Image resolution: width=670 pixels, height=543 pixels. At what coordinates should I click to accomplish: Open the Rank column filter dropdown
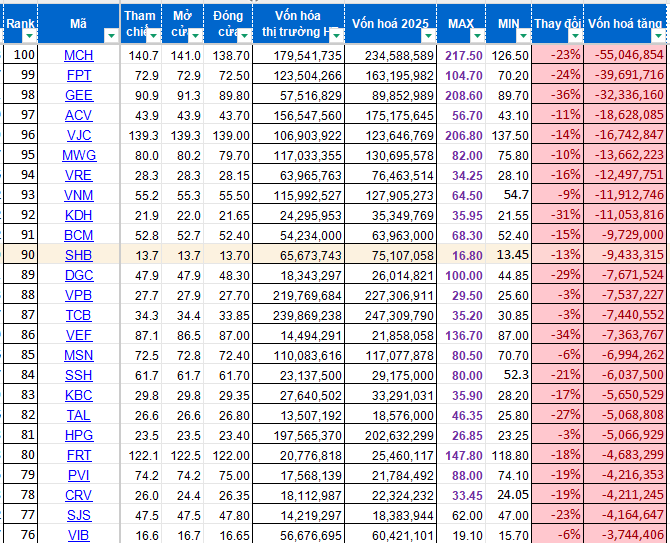point(29,36)
